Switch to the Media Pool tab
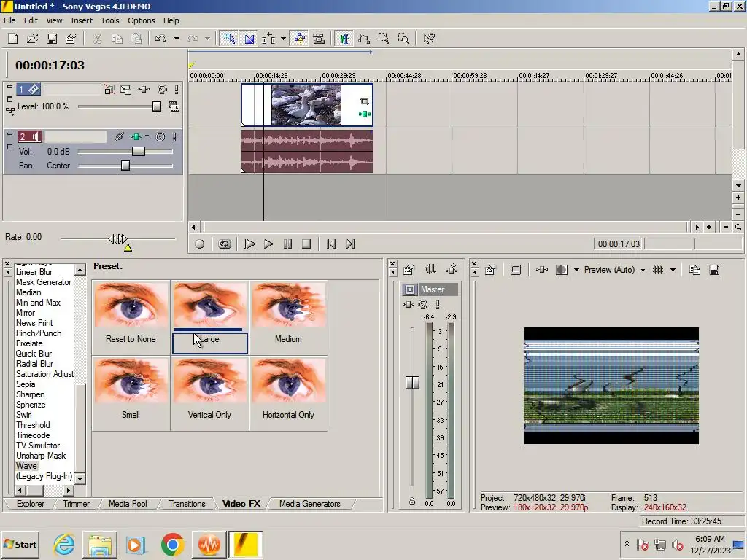Viewport: 747px width, 560px height. tap(128, 504)
